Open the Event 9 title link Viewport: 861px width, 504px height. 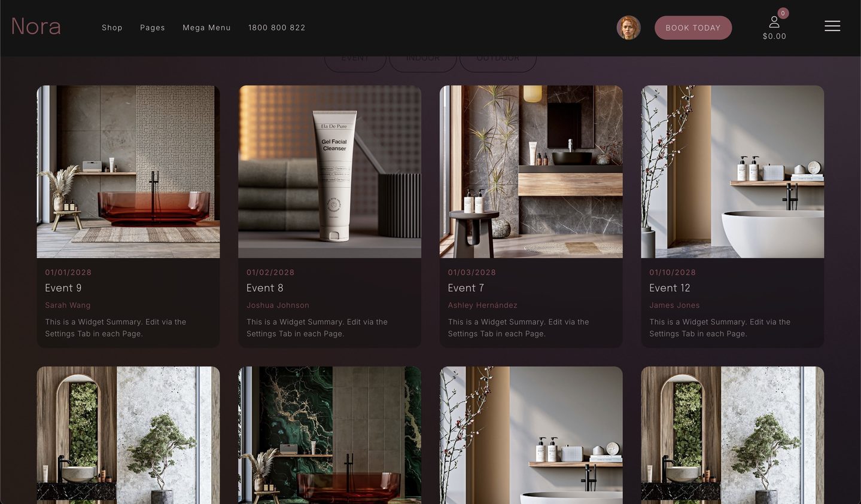pyautogui.click(x=63, y=288)
